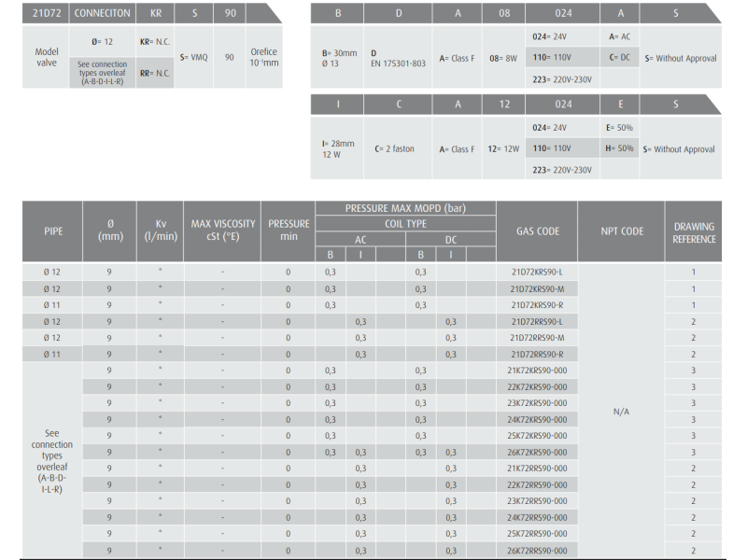Click the S= VMQ seal cell
The width and height of the screenshot is (747, 560).
193,57
